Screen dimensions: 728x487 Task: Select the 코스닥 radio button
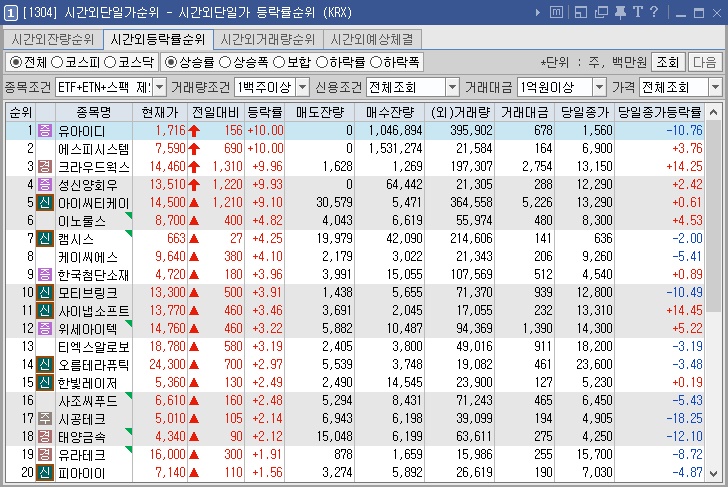click(110, 62)
